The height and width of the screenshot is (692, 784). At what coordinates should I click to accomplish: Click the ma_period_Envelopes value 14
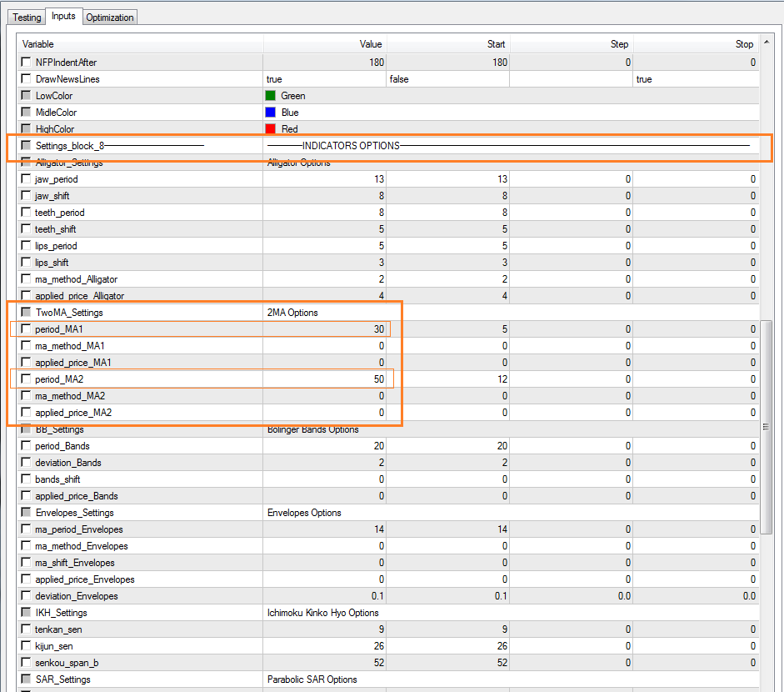click(379, 529)
